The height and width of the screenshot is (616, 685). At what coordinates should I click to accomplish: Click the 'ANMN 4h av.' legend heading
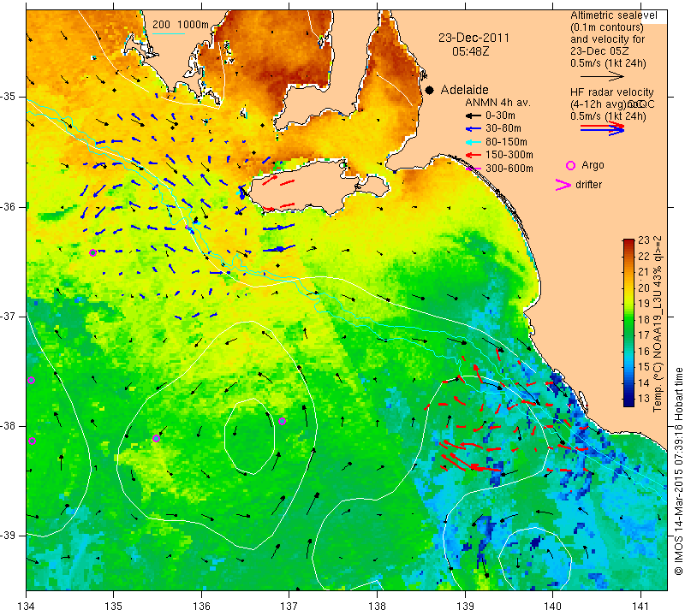pyautogui.click(x=497, y=103)
